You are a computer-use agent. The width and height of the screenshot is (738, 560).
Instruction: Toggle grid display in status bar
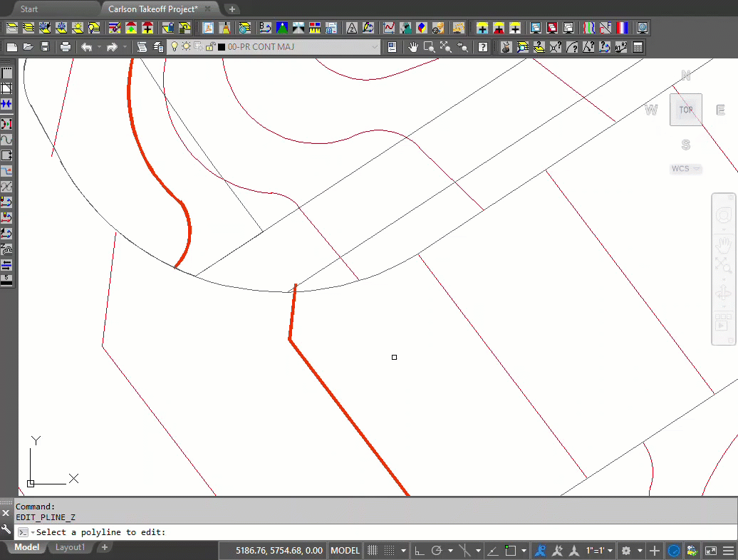click(x=373, y=550)
